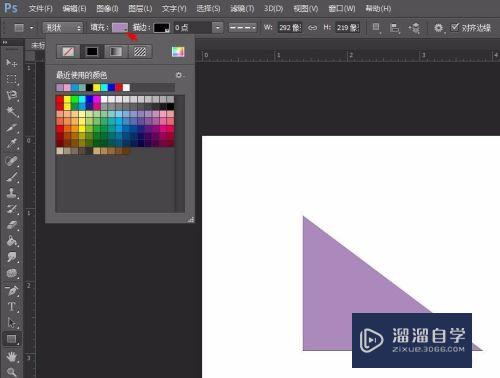
Task: Open the 形状 tool mode dropdown
Action: tap(63, 28)
